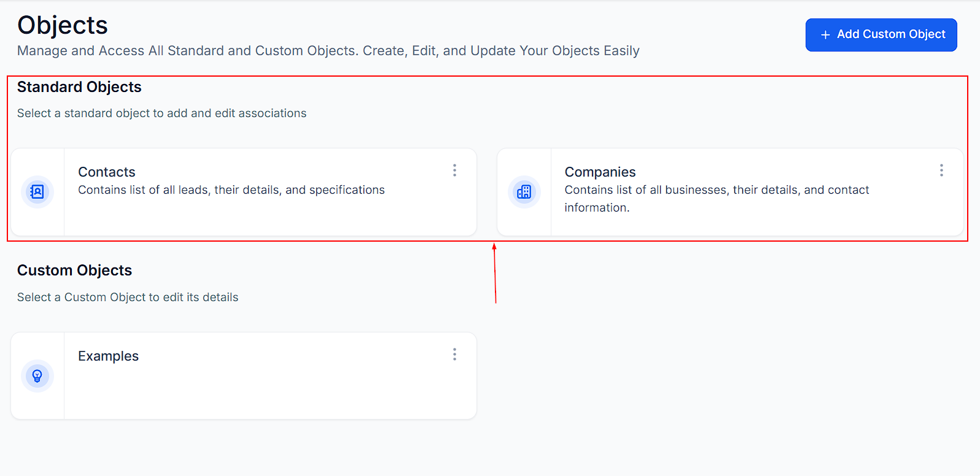Click the Examples lightbulb icon
This screenshot has height=476, width=980.
tap(37, 376)
